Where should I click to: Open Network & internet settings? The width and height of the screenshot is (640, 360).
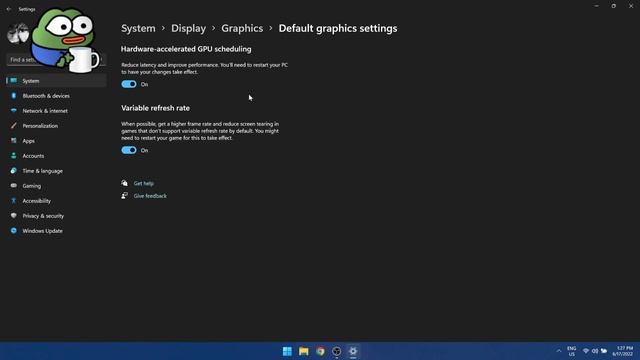point(56,111)
